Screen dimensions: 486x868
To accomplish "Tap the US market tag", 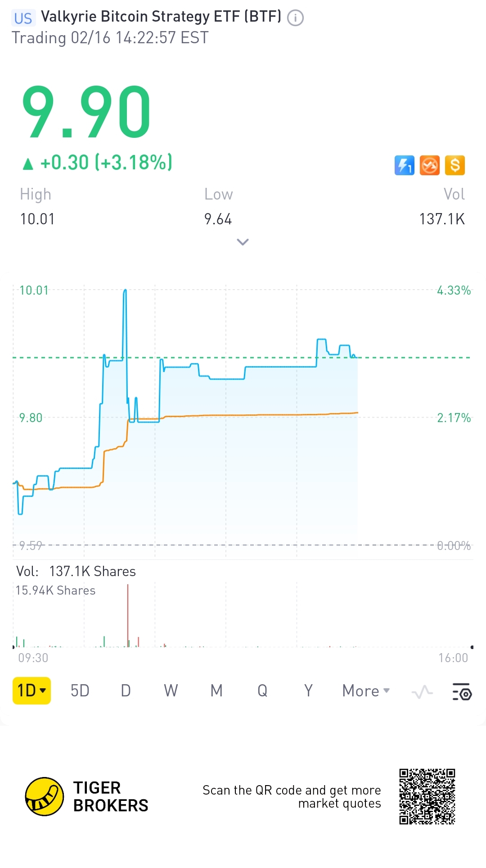I will pos(23,18).
